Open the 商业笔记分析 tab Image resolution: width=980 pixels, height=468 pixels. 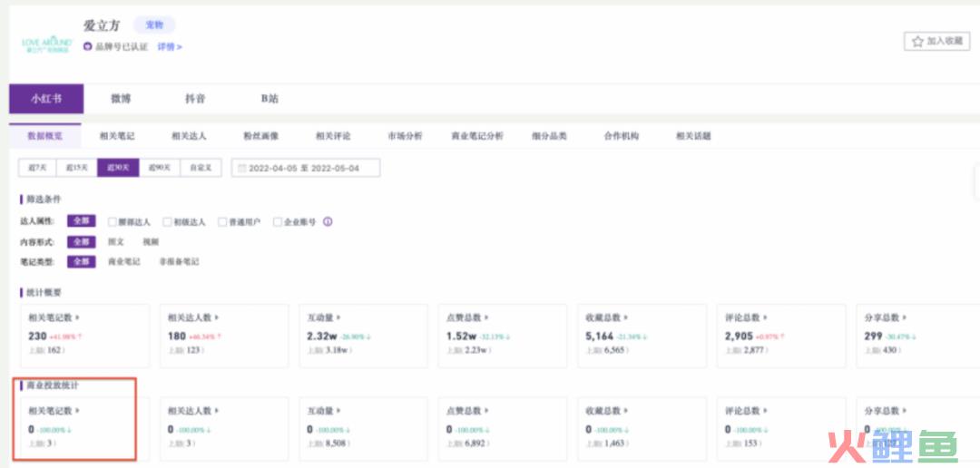(477, 135)
